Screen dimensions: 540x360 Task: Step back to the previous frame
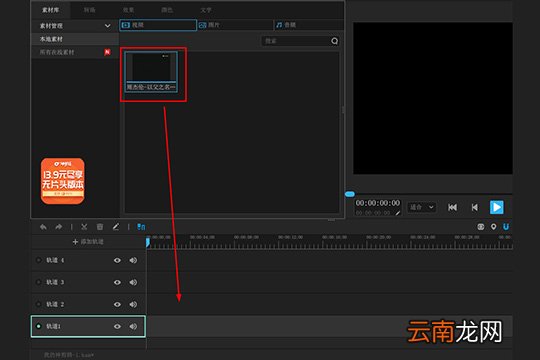475,207
